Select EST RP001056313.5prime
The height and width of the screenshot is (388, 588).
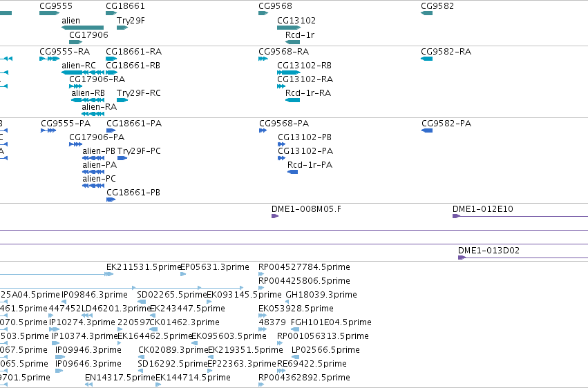coord(280,343)
